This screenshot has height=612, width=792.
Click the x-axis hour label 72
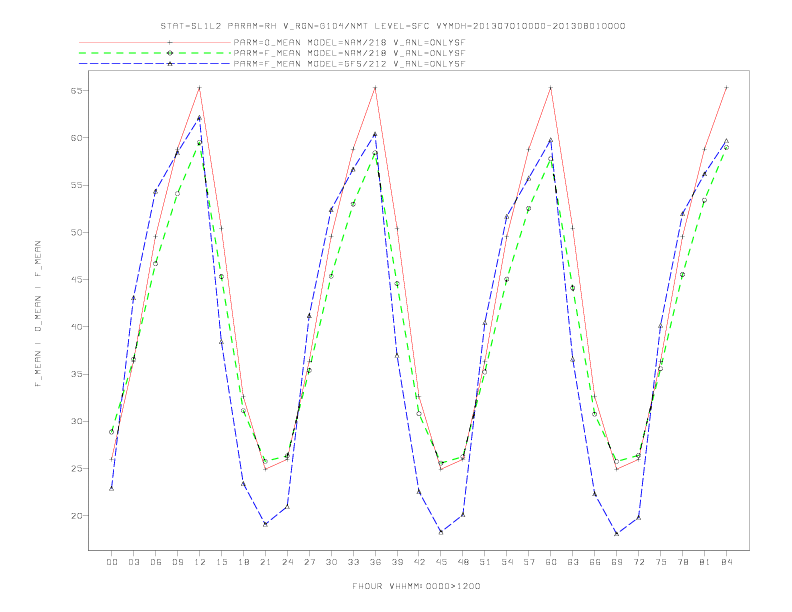[639, 562]
